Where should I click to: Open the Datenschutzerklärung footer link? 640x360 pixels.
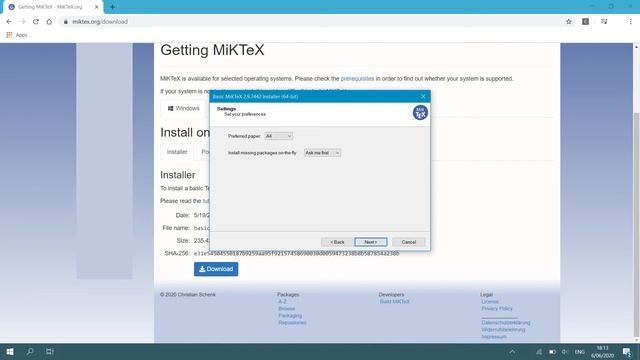[506, 322]
